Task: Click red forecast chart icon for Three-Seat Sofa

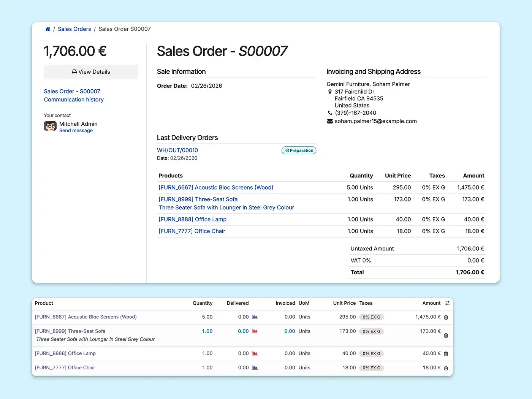Action: [255, 331]
